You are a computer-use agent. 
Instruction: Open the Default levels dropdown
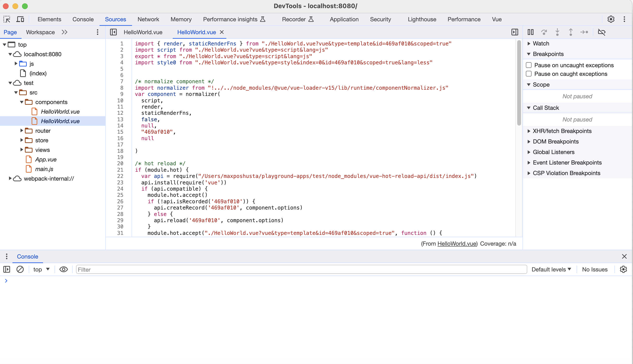(x=551, y=269)
